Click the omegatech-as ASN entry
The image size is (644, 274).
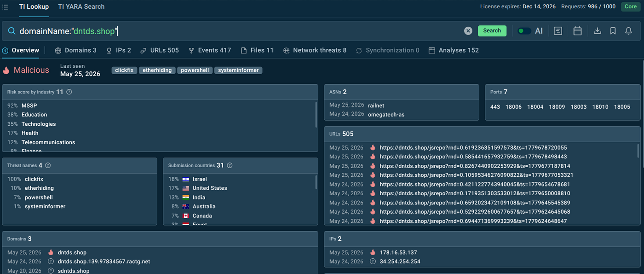pyautogui.click(x=386, y=114)
